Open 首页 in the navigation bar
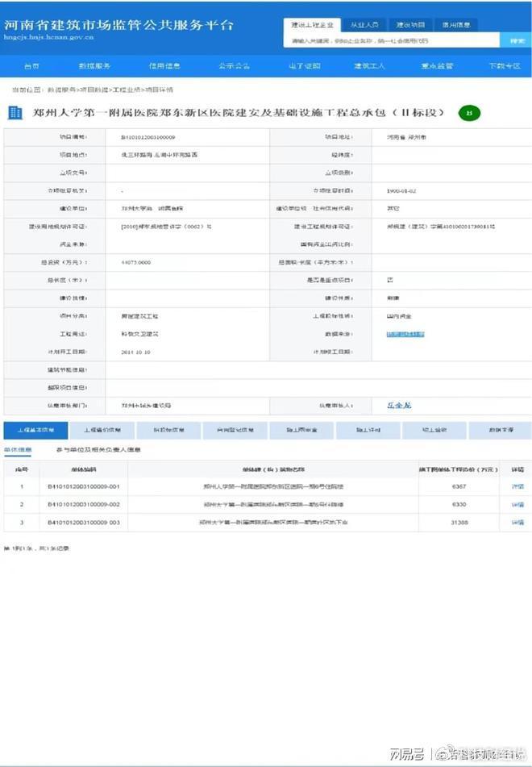Image resolution: width=532 pixels, height=767 pixels. click(x=31, y=65)
